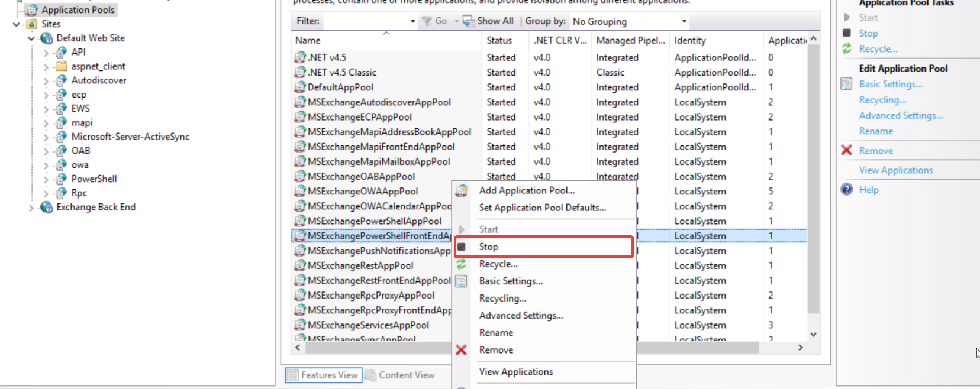The width and height of the screenshot is (980, 389).
Task: Choose Advanced Settings in the context menu
Action: (x=521, y=316)
